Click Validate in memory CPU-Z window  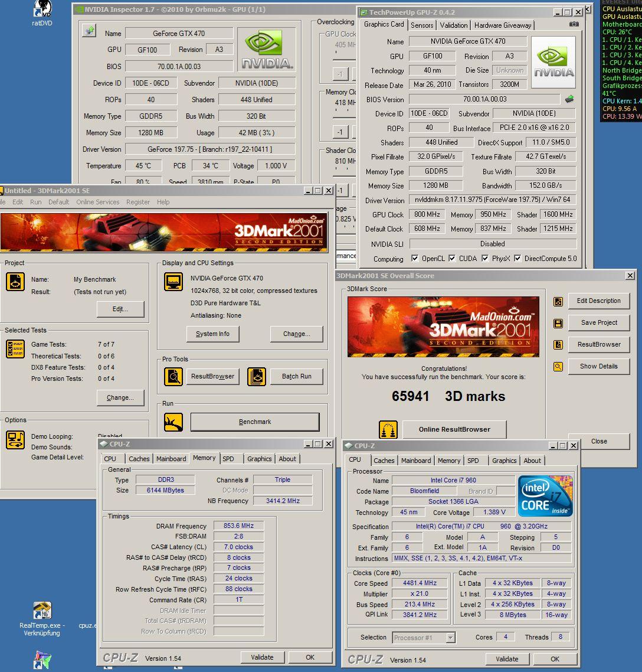point(262,657)
